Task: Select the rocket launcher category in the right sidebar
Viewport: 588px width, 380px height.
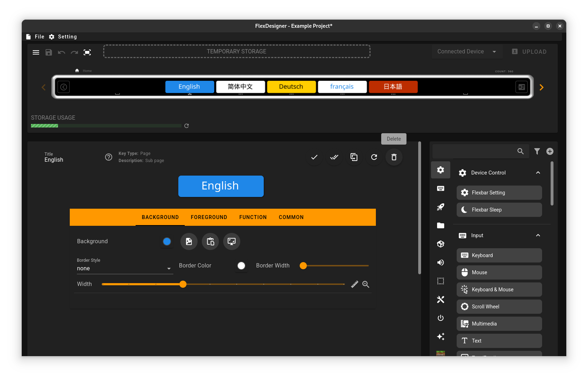Action: [441, 207]
